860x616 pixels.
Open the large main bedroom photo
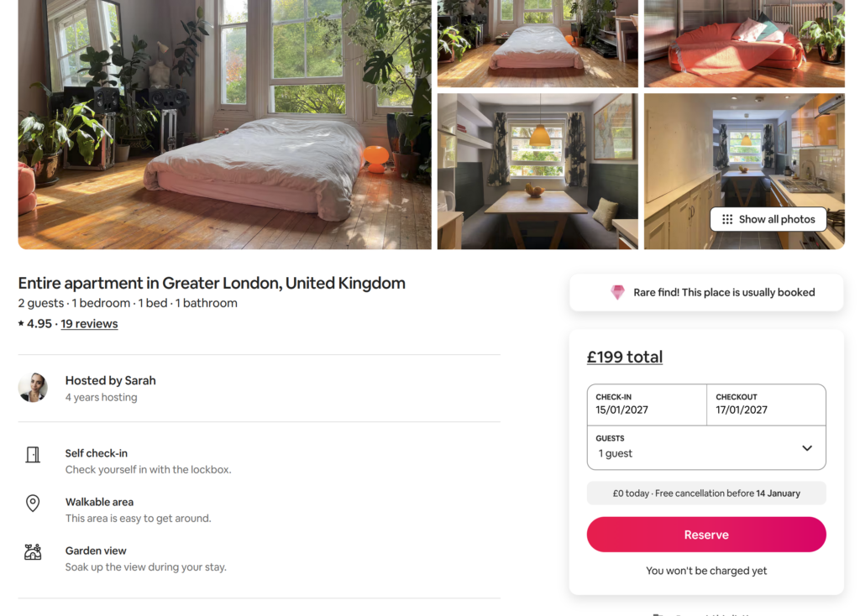(225, 124)
